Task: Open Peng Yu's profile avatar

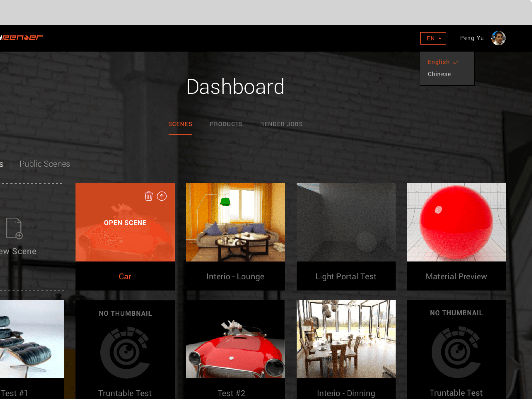Action: click(498, 38)
